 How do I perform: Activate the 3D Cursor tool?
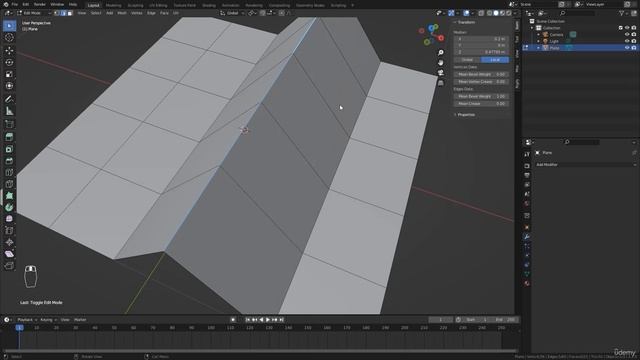pyautogui.click(x=9, y=38)
